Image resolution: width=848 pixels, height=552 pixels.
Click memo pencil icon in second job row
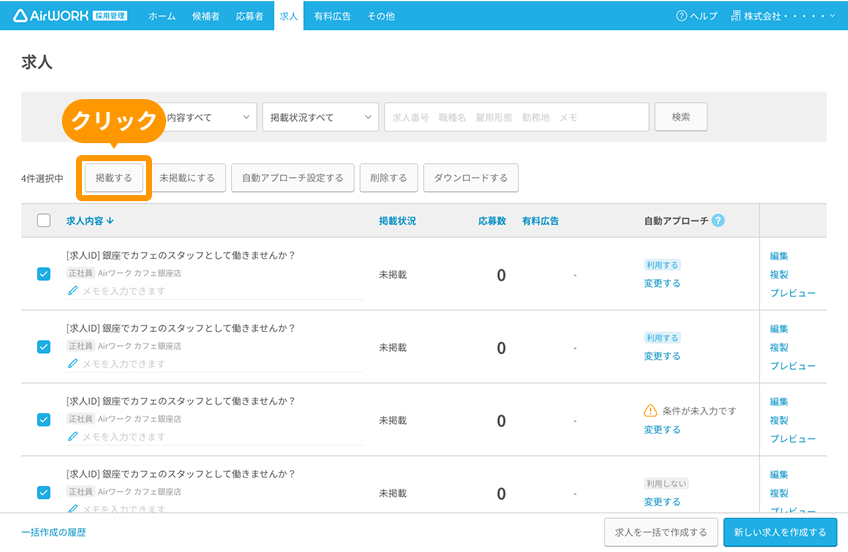(72, 364)
